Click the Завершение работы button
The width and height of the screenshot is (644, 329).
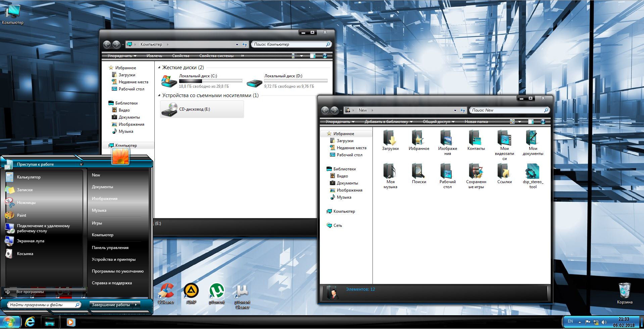(x=111, y=305)
